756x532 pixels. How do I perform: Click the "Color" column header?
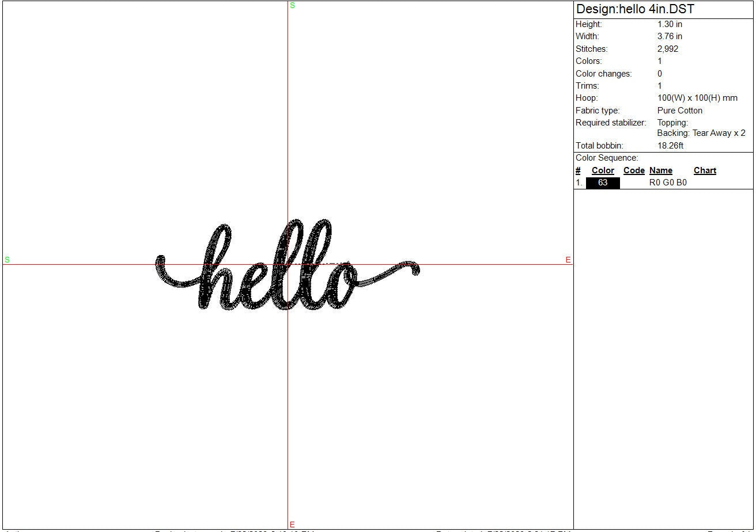pyautogui.click(x=603, y=170)
